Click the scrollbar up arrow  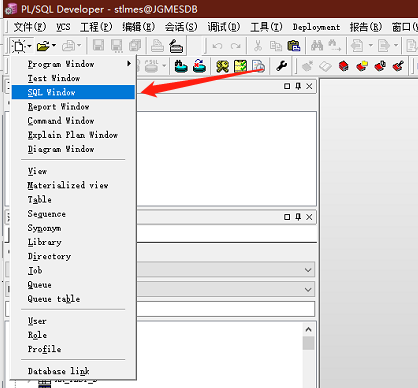[x=308, y=329]
